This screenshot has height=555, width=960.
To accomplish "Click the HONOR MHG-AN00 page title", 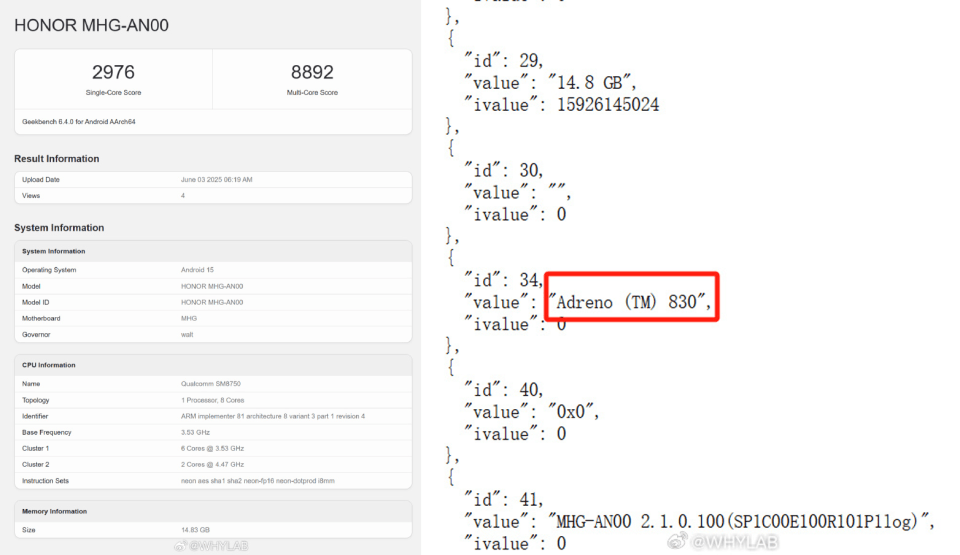I will point(91,25).
